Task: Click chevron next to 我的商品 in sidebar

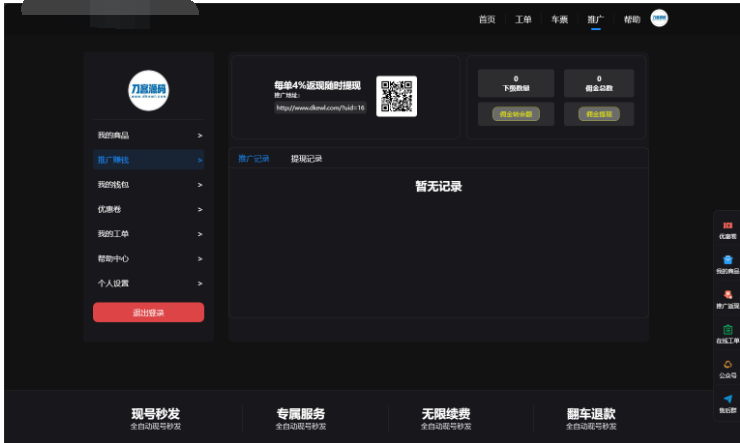Action: (200, 136)
